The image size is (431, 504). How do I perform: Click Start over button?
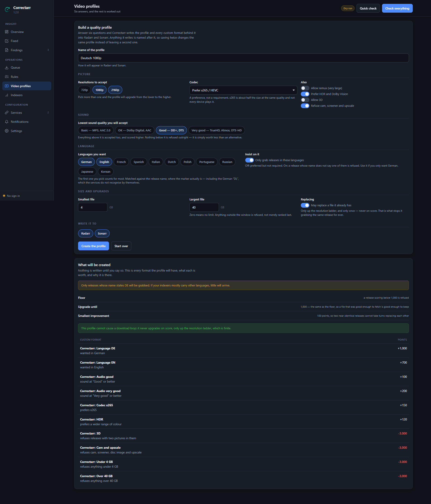point(121,246)
